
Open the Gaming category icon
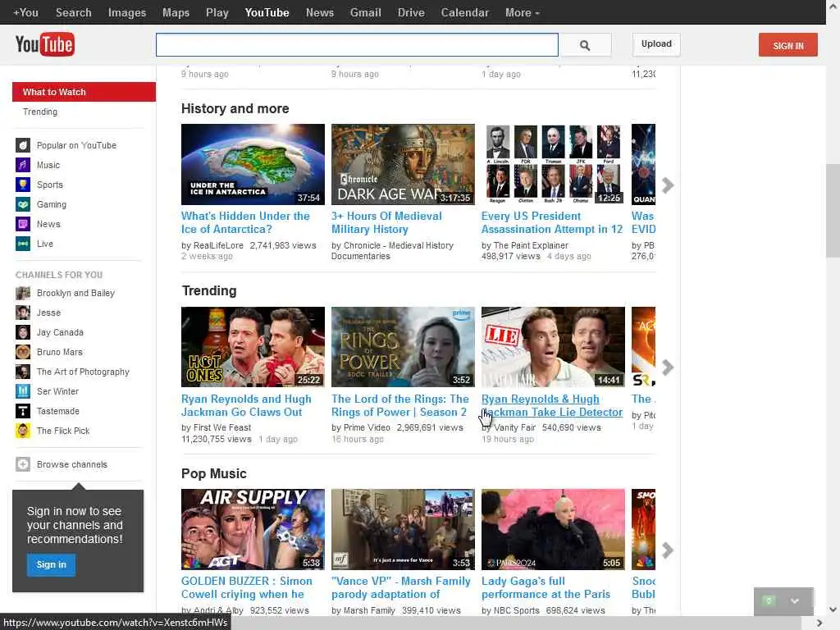pyautogui.click(x=22, y=204)
